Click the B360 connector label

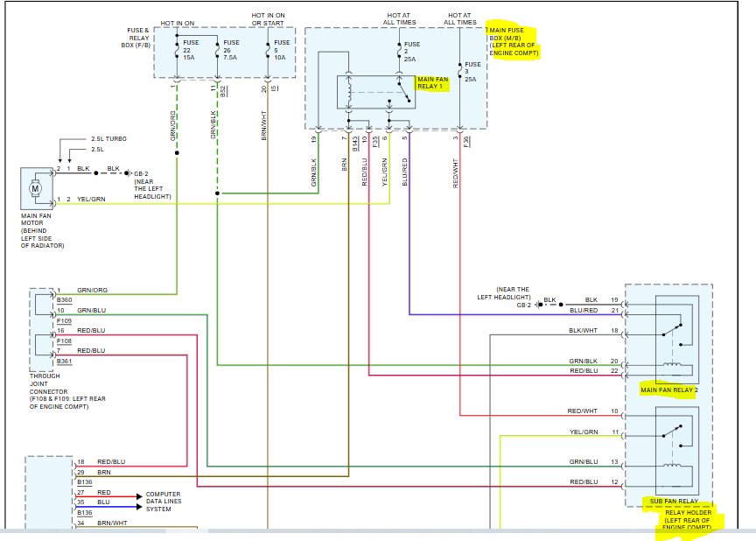click(64, 300)
